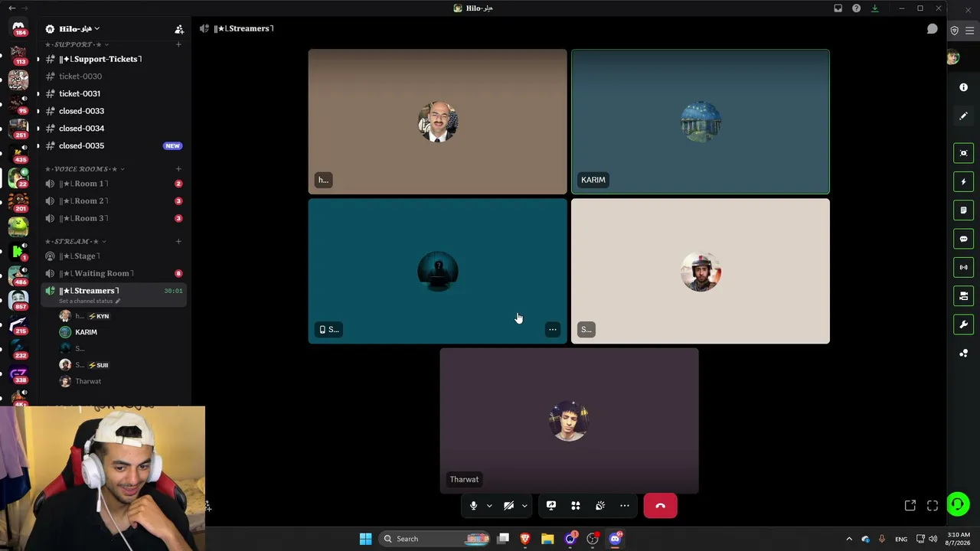Turn on the camera in the call bar
The image size is (980, 551).
click(x=508, y=506)
